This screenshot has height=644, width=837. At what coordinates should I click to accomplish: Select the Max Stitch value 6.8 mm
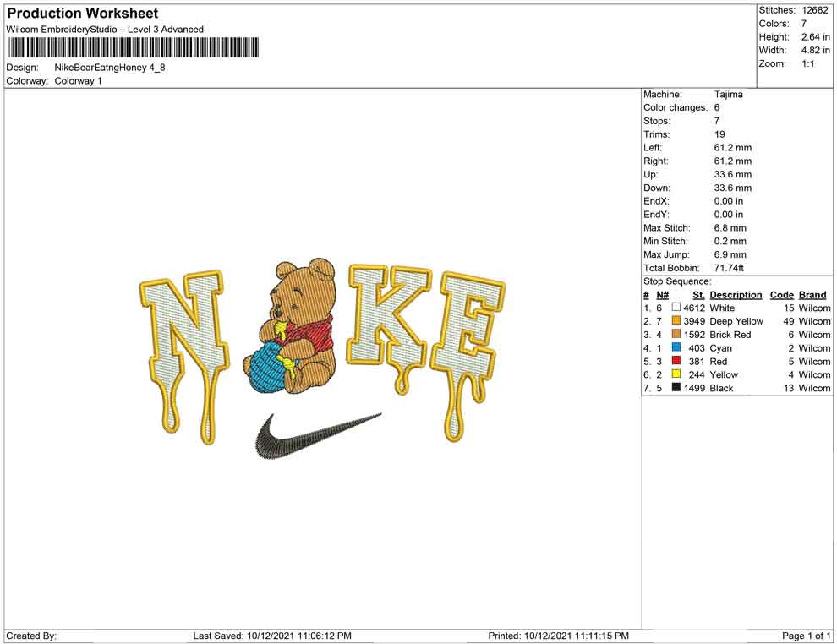(x=730, y=228)
